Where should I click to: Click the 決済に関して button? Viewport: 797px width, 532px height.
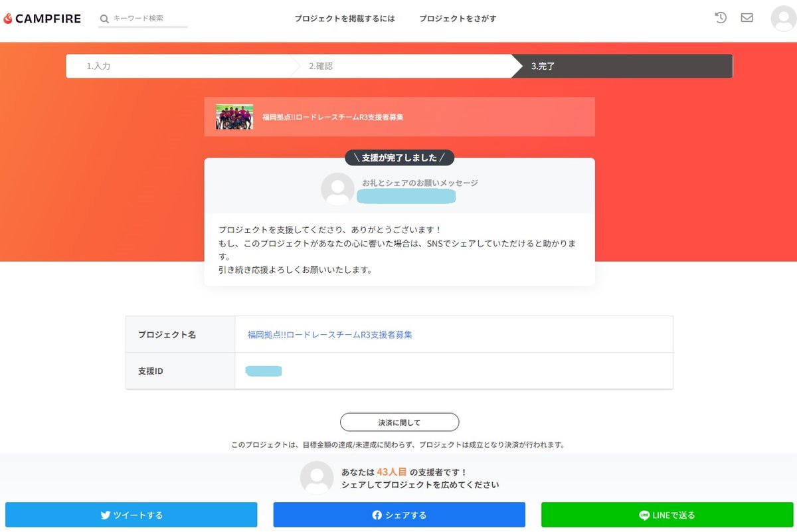400,422
